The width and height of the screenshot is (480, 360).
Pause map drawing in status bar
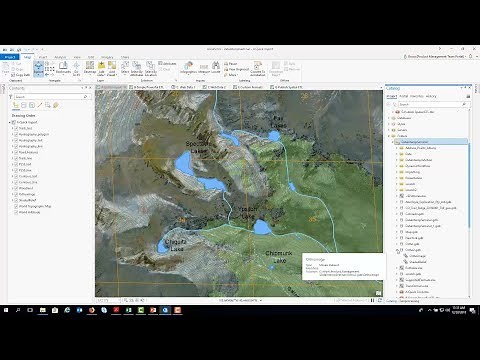pyautogui.click(x=372, y=300)
